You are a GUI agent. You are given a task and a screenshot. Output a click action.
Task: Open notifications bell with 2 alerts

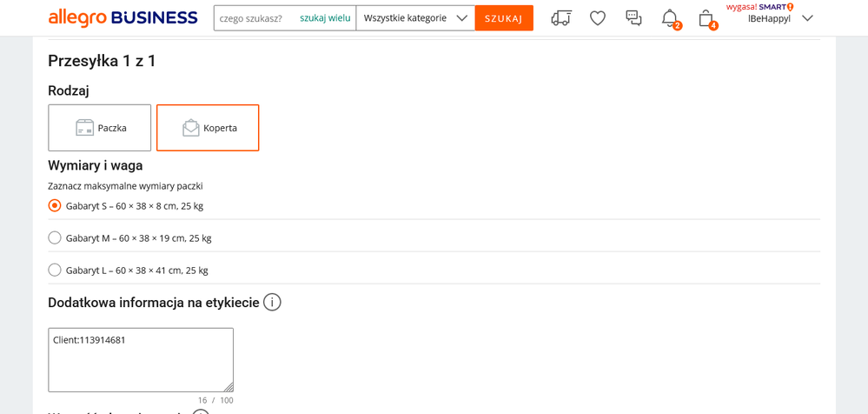(669, 18)
